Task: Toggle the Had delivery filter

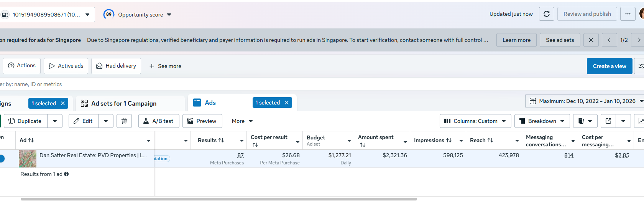Action: (x=116, y=66)
